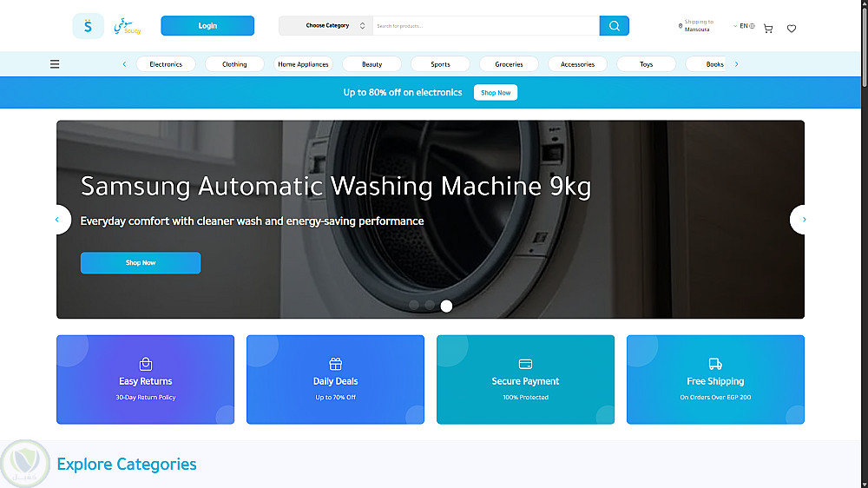868x488 pixels.
Task: Select the Sports category pill
Action: coord(441,64)
